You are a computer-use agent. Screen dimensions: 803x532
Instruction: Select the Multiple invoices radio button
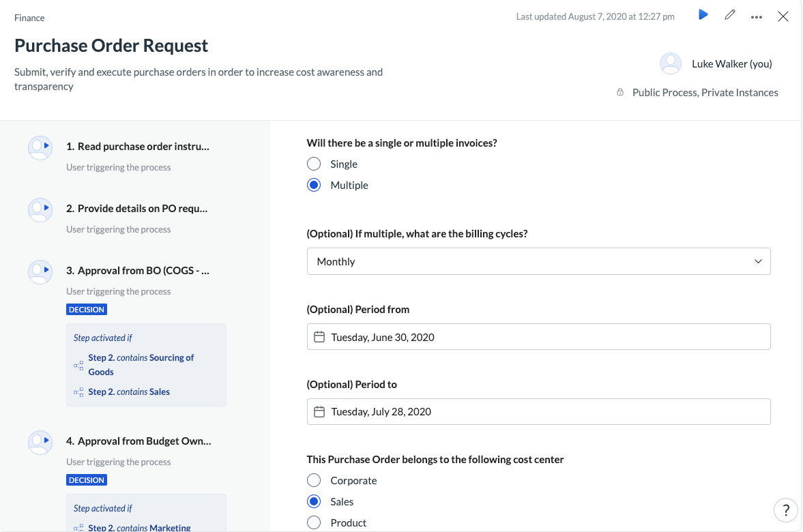[314, 185]
